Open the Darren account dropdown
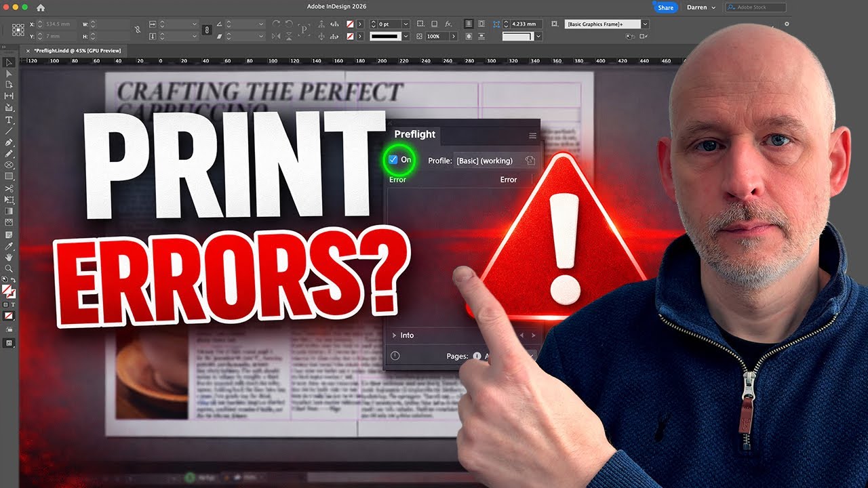 pyautogui.click(x=701, y=7)
